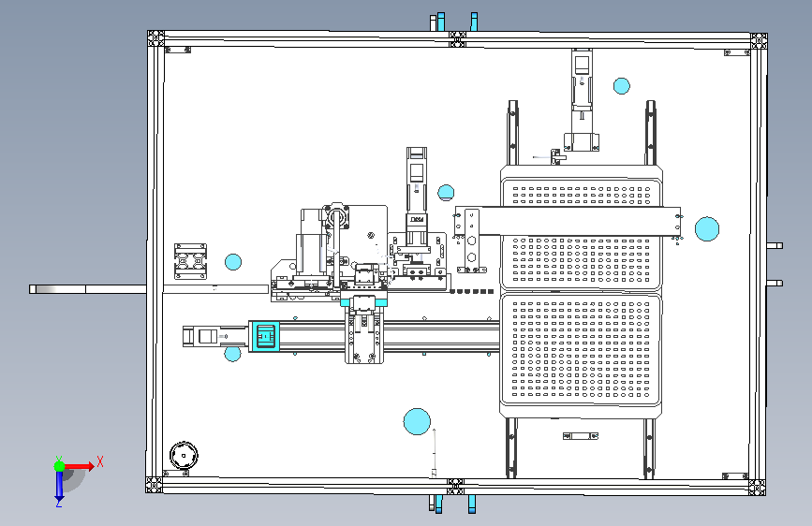812x526 pixels.
Task: Select the bottom-left corner bracket of the frame
Action: click(155, 485)
